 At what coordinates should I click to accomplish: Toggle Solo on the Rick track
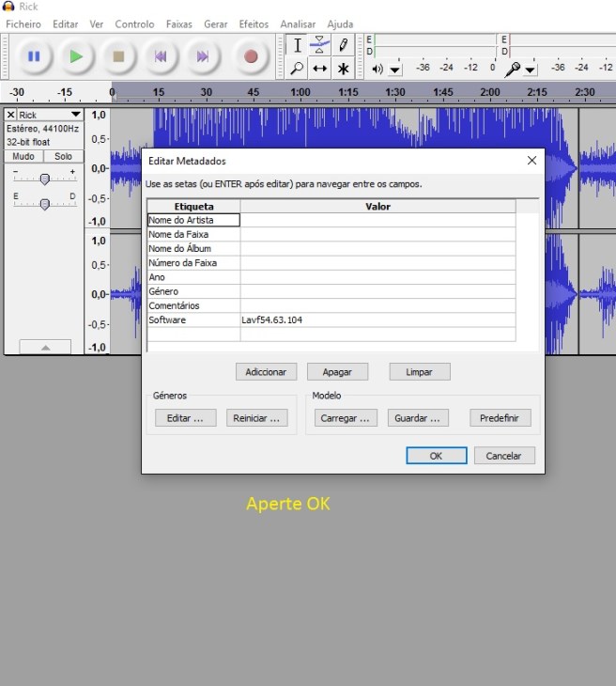point(63,156)
